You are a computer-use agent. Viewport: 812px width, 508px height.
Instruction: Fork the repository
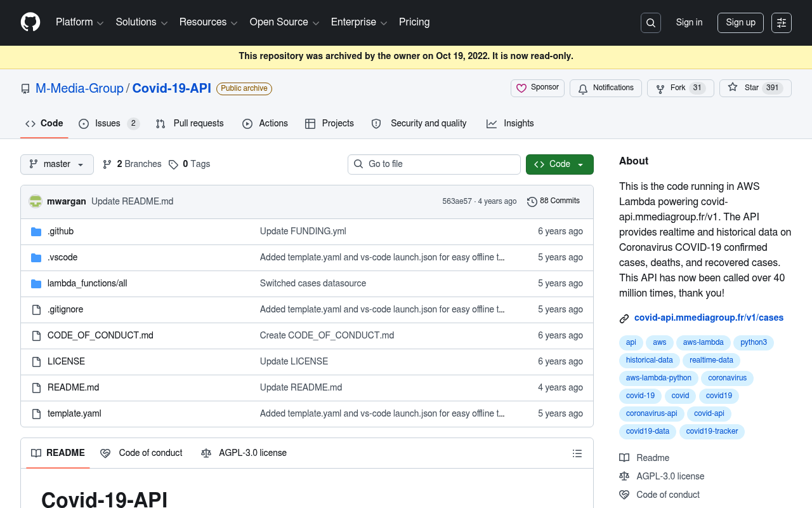click(681, 88)
